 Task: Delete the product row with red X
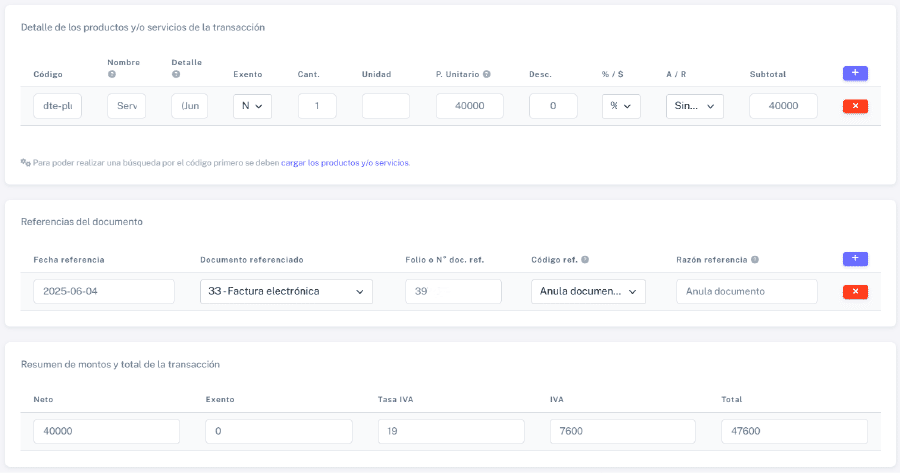click(x=855, y=106)
